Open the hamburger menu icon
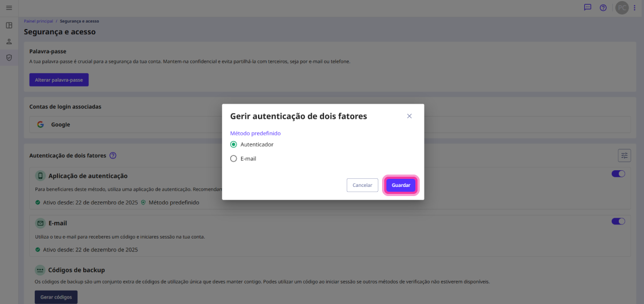The width and height of the screenshot is (644, 304). coord(9,8)
